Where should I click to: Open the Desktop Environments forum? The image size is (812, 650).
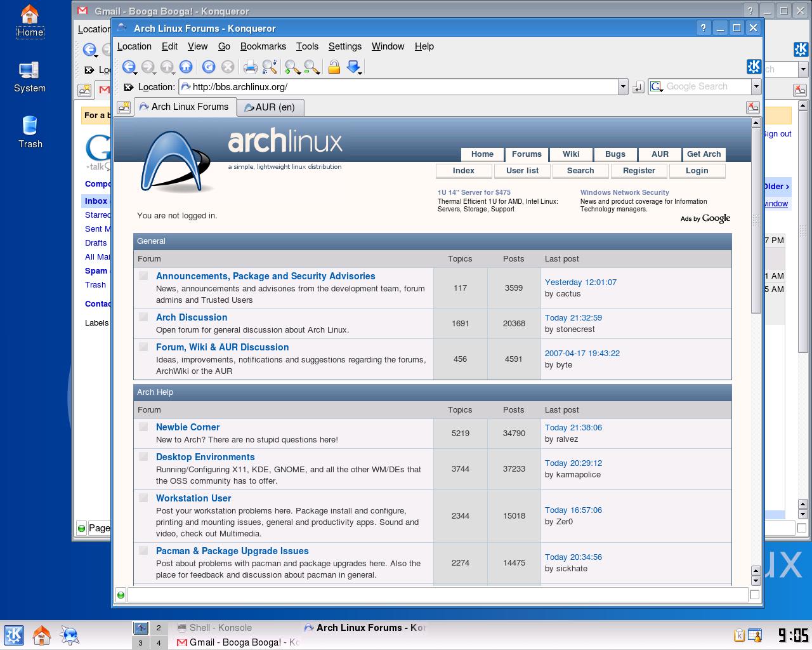[x=206, y=457]
